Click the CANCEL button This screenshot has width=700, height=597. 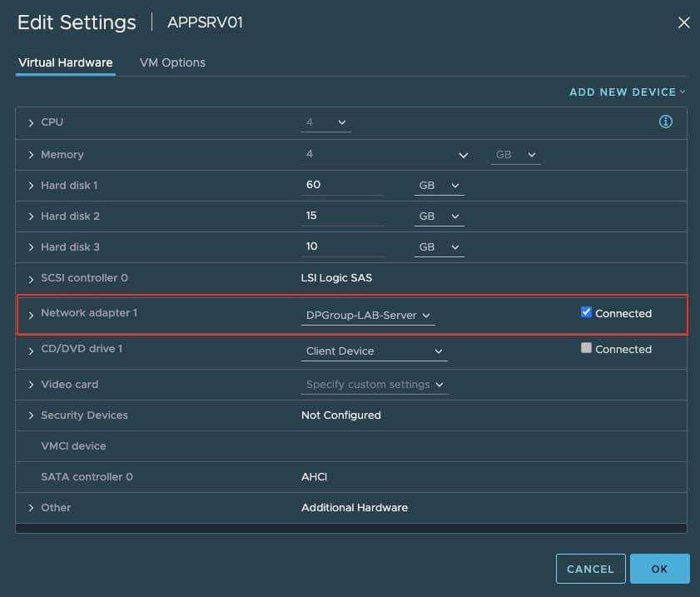pyautogui.click(x=590, y=569)
